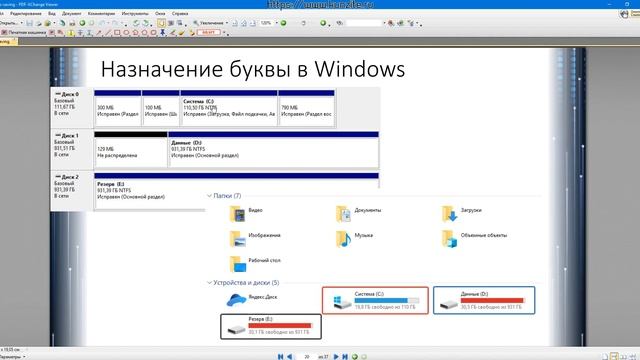This screenshot has height=360, width=640.
Task: Open the Редактирование menu
Action: tap(26, 13)
